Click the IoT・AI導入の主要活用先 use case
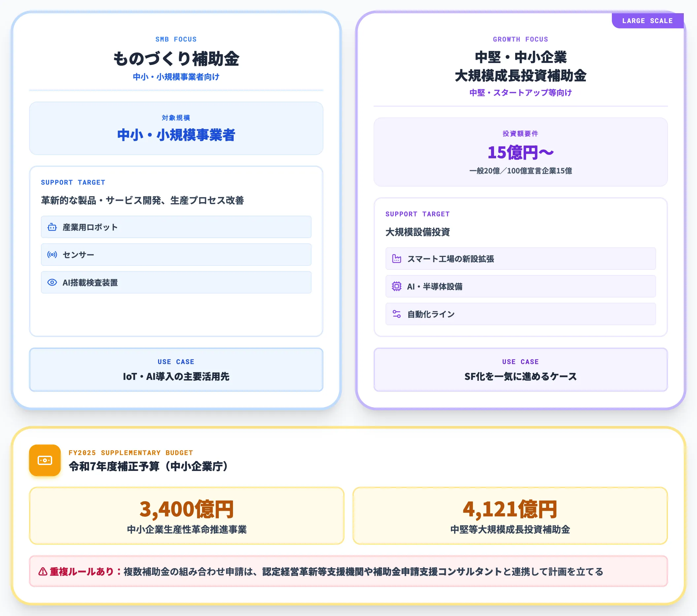The image size is (697, 616). pyautogui.click(x=176, y=377)
